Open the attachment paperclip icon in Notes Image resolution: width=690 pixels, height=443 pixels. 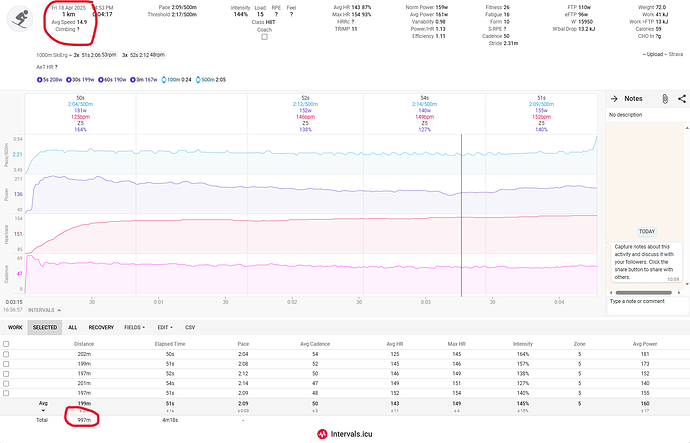pos(665,99)
